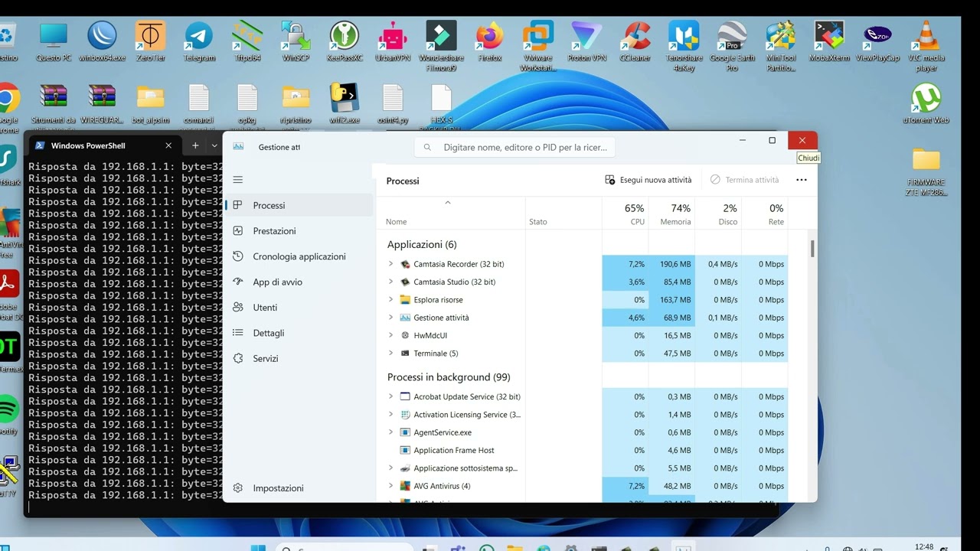Image resolution: width=980 pixels, height=551 pixels.
Task: Close the Windows PowerShell tab
Action: tap(168, 145)
